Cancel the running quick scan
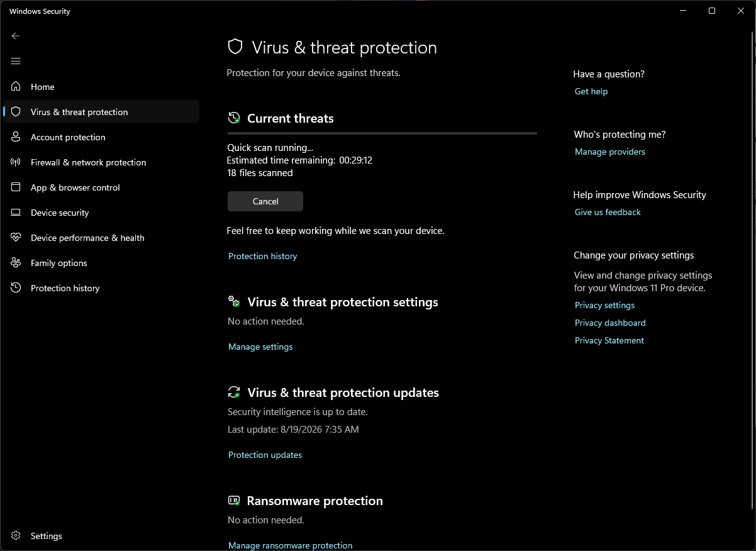756x551 pixels. click(x=265, y=201)
